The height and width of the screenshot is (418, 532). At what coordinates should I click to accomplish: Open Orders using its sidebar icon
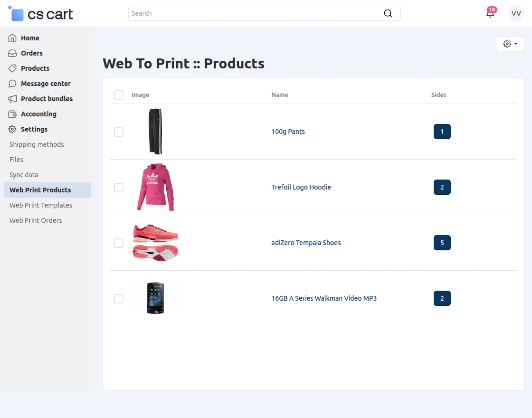[x=12, y=53]
